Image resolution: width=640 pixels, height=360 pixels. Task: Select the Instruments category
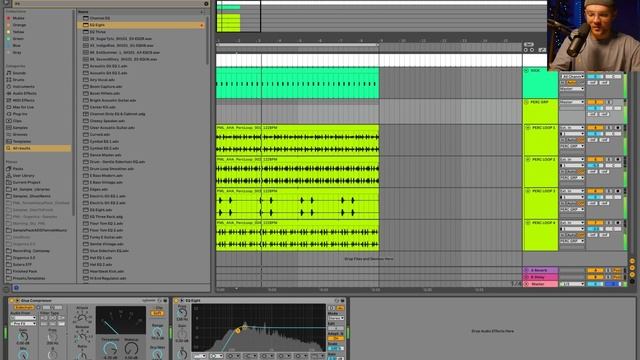(24, 87)
